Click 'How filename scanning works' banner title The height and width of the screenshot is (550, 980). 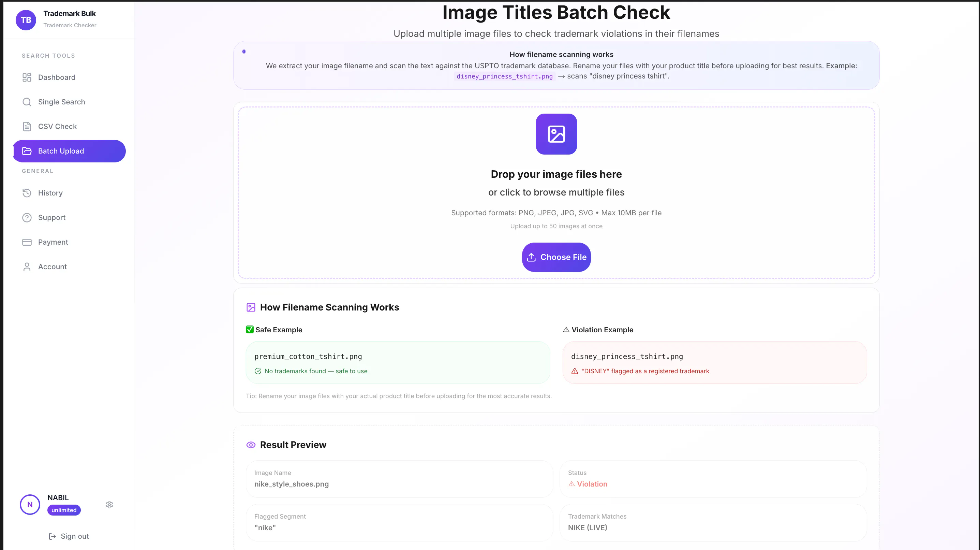(x=562, y=55)
